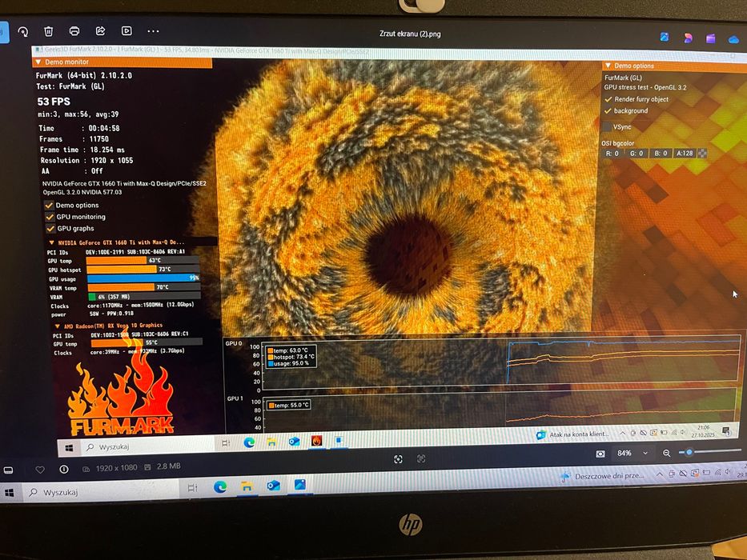Screen dimensions: 747x560
Task: Toggle Render furry object checkbox
Action: point(608,99)
